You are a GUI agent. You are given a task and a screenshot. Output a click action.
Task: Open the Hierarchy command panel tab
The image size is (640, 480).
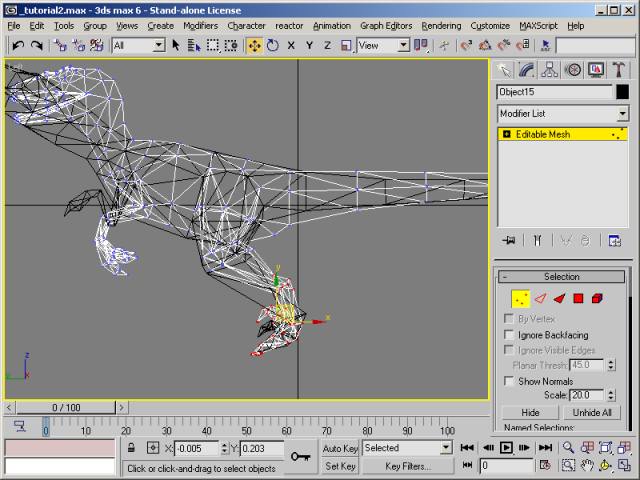pos(549,70)
